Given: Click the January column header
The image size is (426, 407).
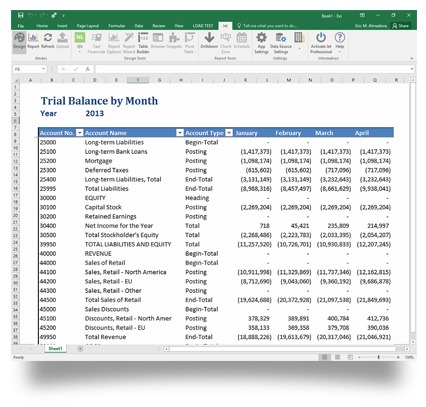Looking at the screenshot, I should (246, 133).
